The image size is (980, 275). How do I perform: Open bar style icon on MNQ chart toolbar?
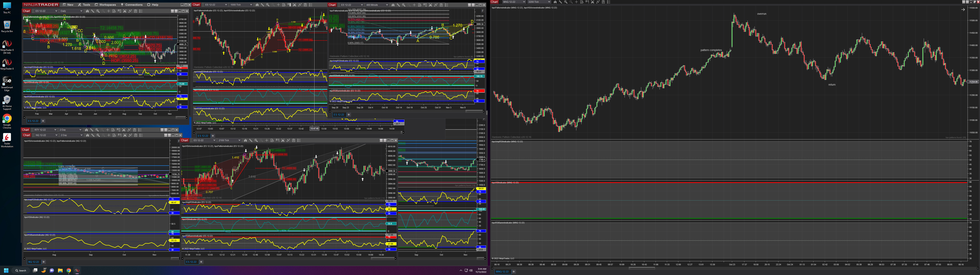[555, 2]
